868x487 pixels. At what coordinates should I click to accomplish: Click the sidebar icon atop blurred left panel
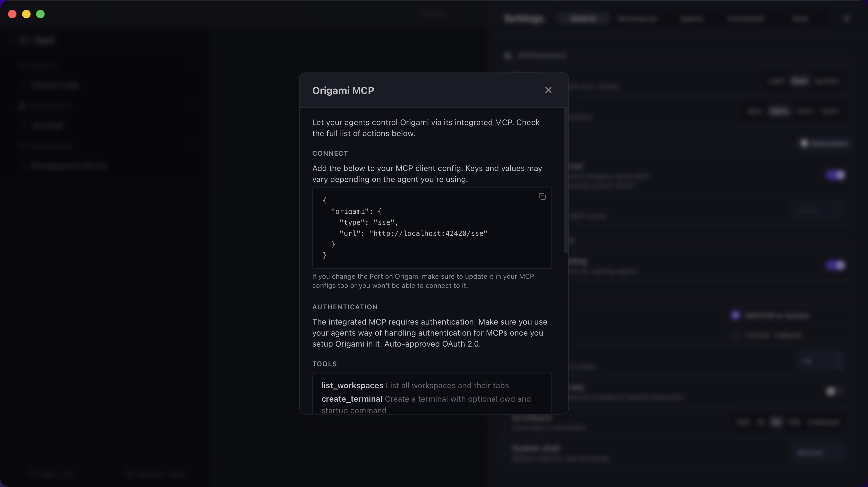point(23,40)
